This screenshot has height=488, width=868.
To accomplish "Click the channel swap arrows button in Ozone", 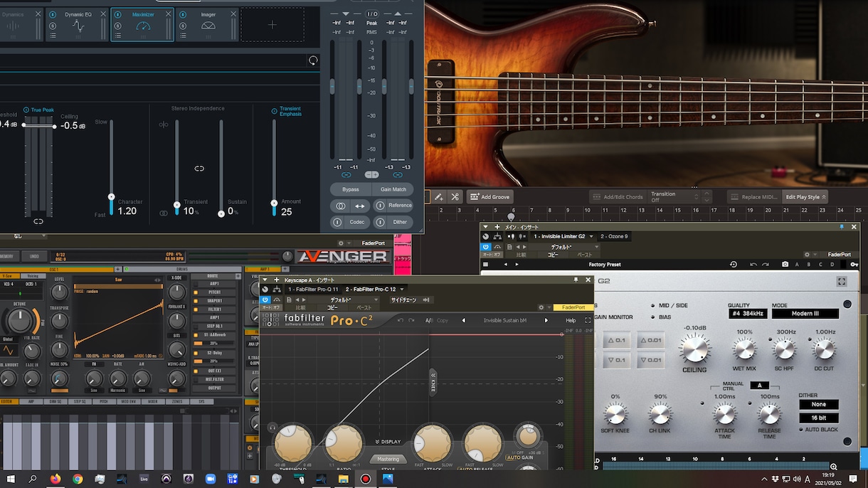I will tap(360, 206).
